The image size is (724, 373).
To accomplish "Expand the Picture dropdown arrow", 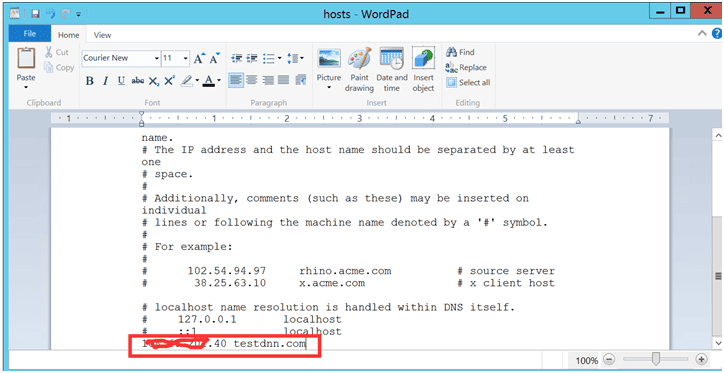I will tap(329, 87).
